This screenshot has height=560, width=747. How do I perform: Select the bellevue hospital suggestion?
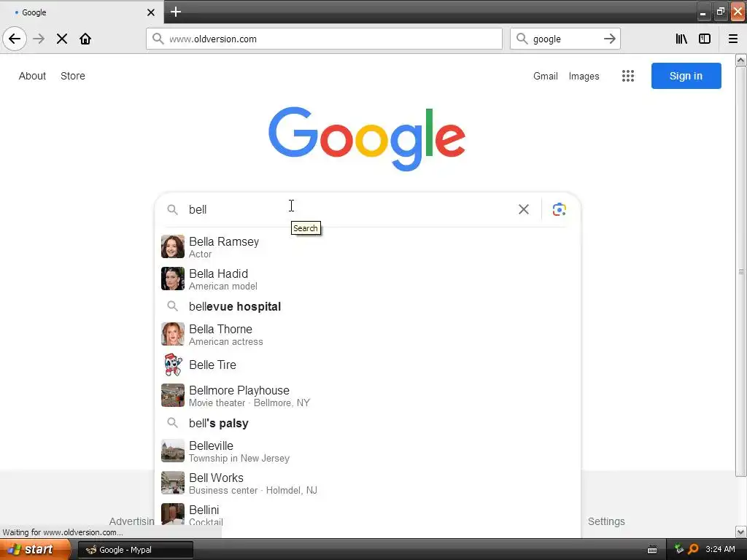[368, 307]
